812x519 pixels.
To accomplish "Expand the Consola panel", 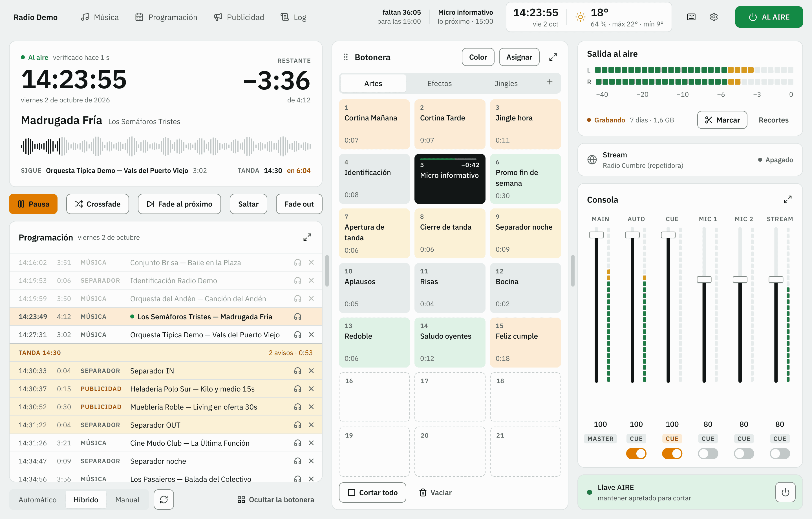I will point(787,200).
